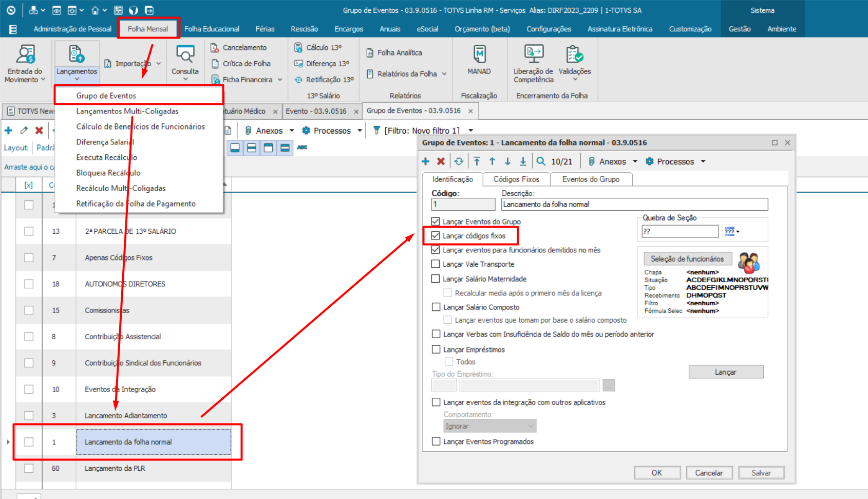Enable Lançar Eventos Programados
868x499 pixels.
point(436,441)
